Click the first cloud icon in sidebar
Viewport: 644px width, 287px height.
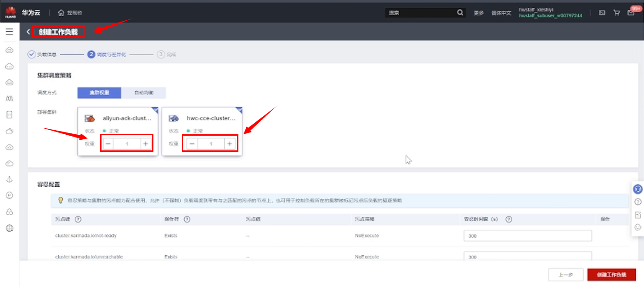click(9, 50)
